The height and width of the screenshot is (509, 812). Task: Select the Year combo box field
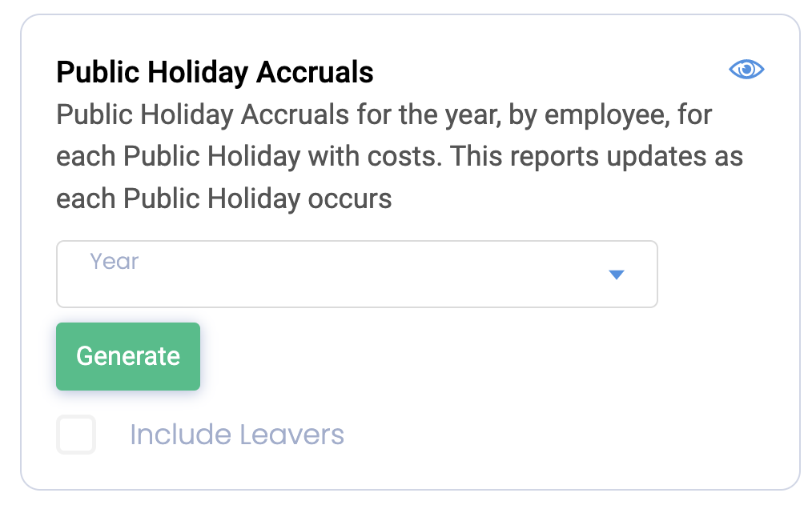point(356,275)
